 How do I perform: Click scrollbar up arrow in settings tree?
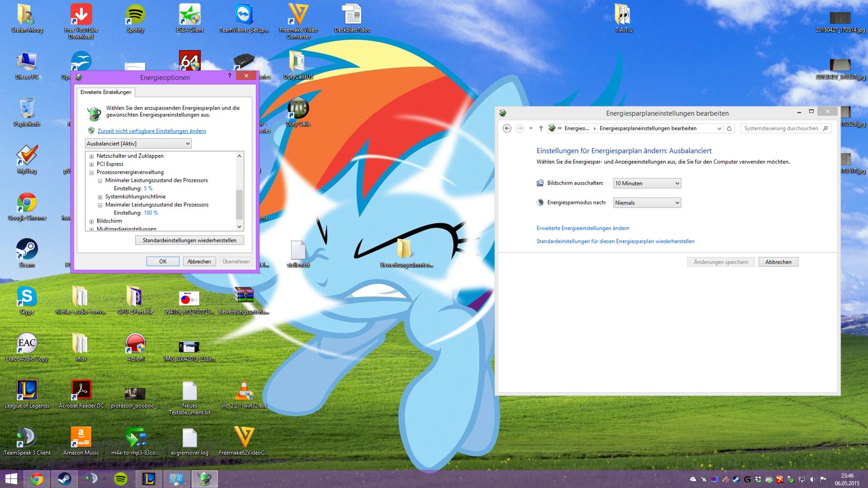239,156
